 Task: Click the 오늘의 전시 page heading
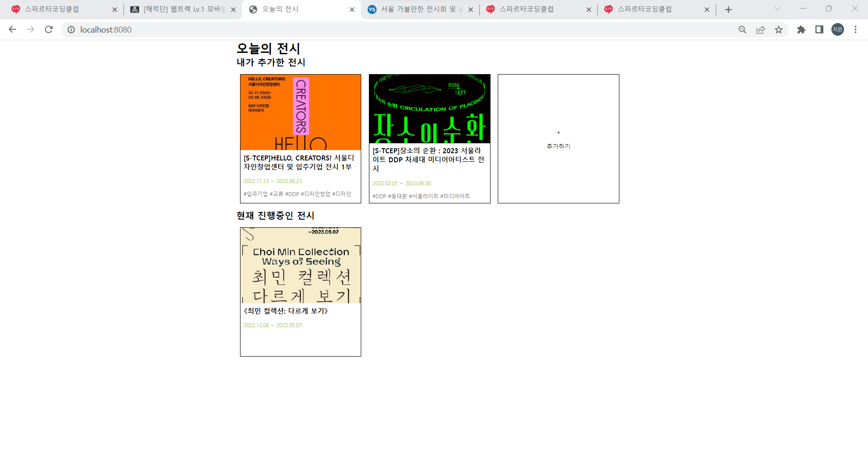tap(269, 48)
